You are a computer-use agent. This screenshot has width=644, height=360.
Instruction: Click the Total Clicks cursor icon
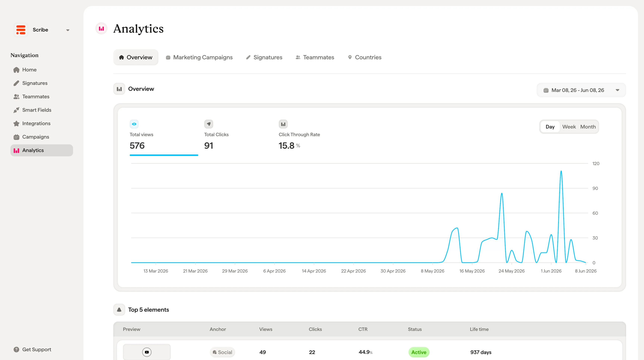click(x=209, y=124)
